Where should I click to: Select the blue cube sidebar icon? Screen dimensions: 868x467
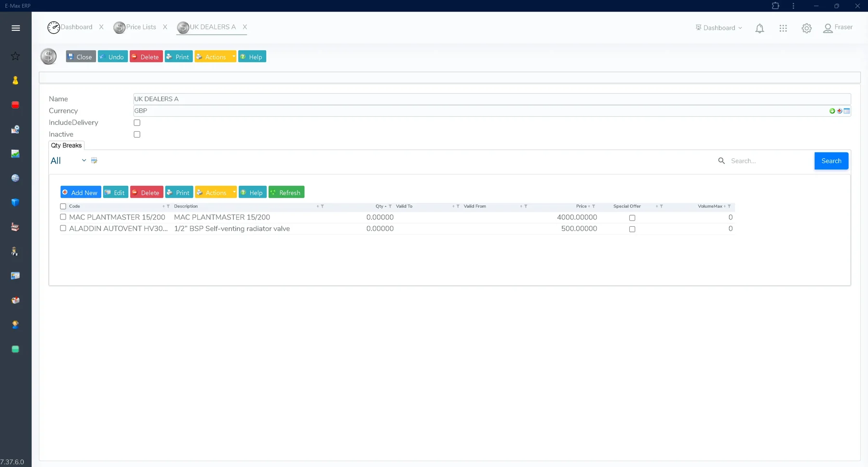click(x=15, y=202)
